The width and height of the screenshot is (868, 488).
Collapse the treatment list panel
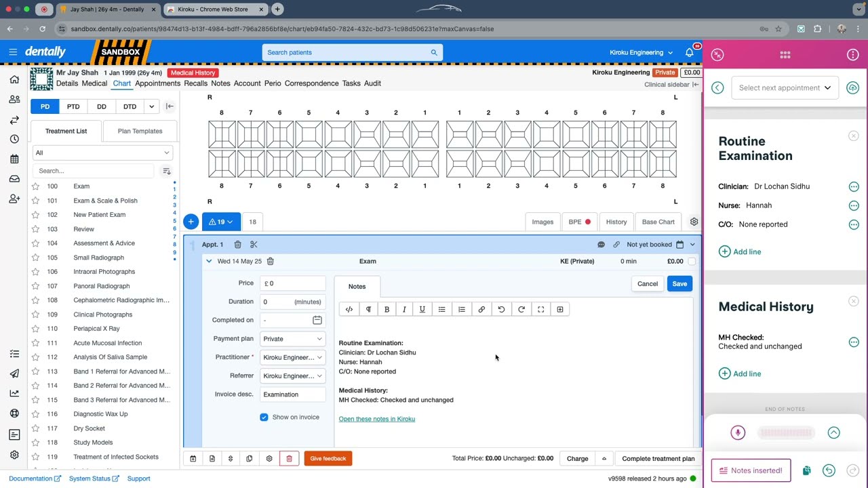pos(170,106)
